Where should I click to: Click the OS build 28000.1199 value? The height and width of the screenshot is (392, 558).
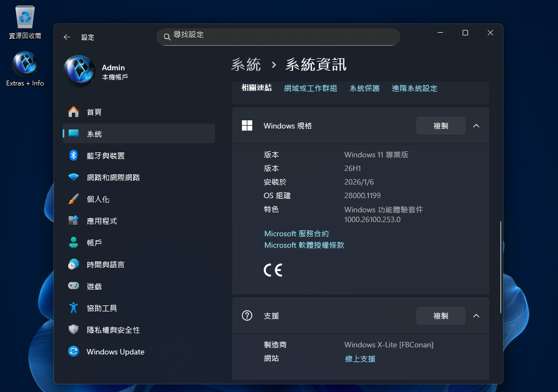click(x=362, y=195)
